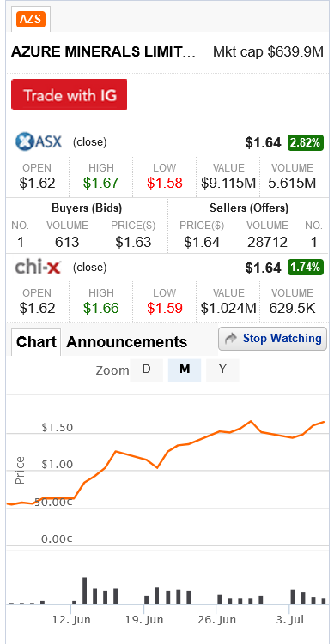Click the 3. Jul date marker
This screenshot has height=644, width=334.
click(289, 620)
